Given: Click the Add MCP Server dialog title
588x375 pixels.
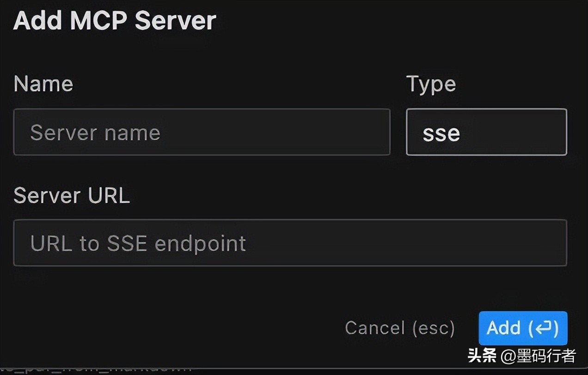Looking at the screenshot, I should pyautogui.click(x=115, y=20).
